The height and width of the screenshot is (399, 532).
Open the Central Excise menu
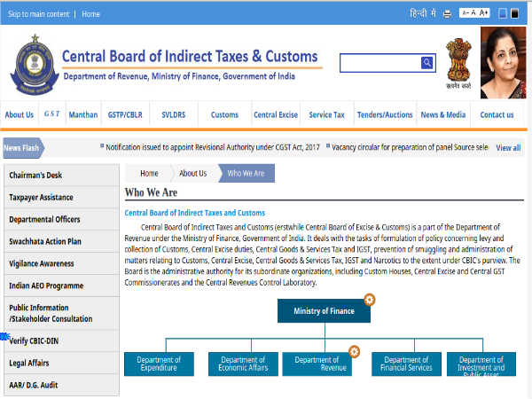pos(276,114)
